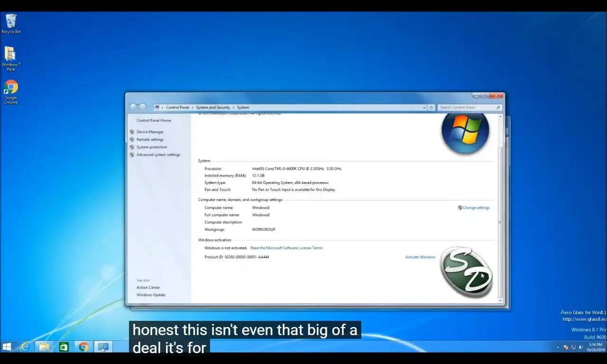Viewport: 607px width, 364px height.
Task: Show hidden system tray icons
Action: pyautogui.click(x=558, y=347)
